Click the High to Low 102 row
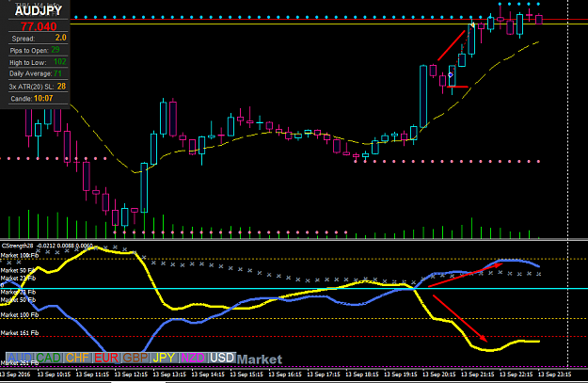 (39, 62)
